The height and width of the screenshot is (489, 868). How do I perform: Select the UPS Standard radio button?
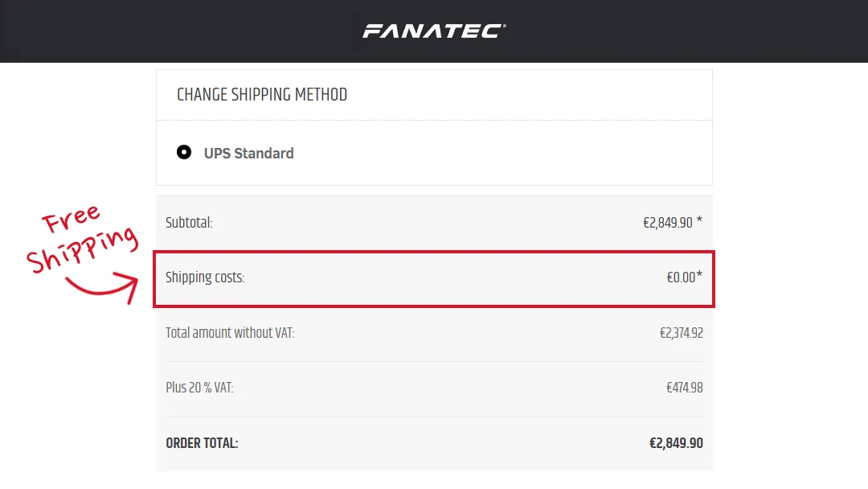click(184, 152)
